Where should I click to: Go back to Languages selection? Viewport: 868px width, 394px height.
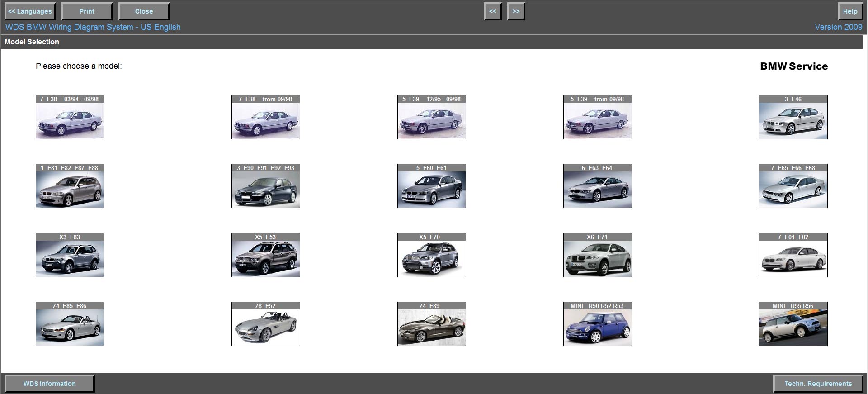point(30,11)
